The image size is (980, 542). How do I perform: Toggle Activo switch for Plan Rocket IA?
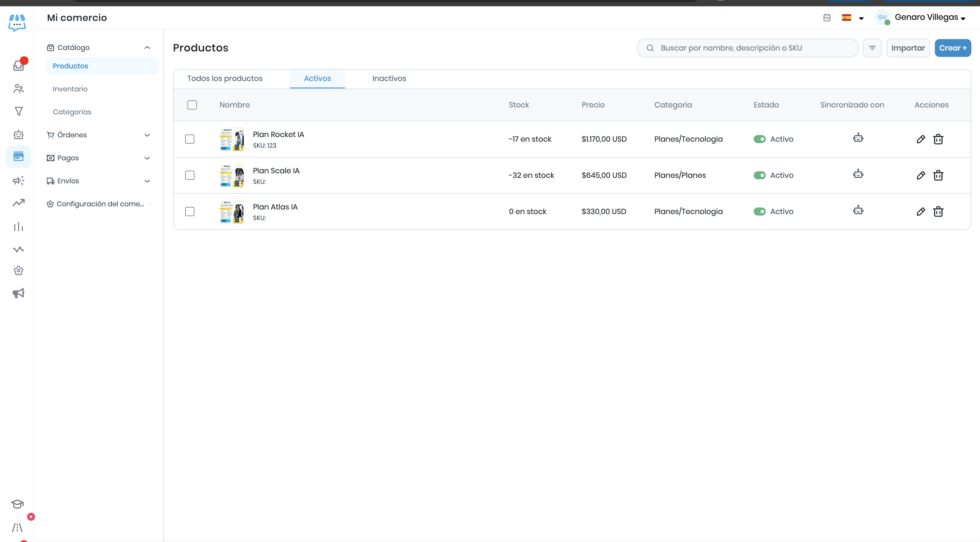[x=759, y=139]
